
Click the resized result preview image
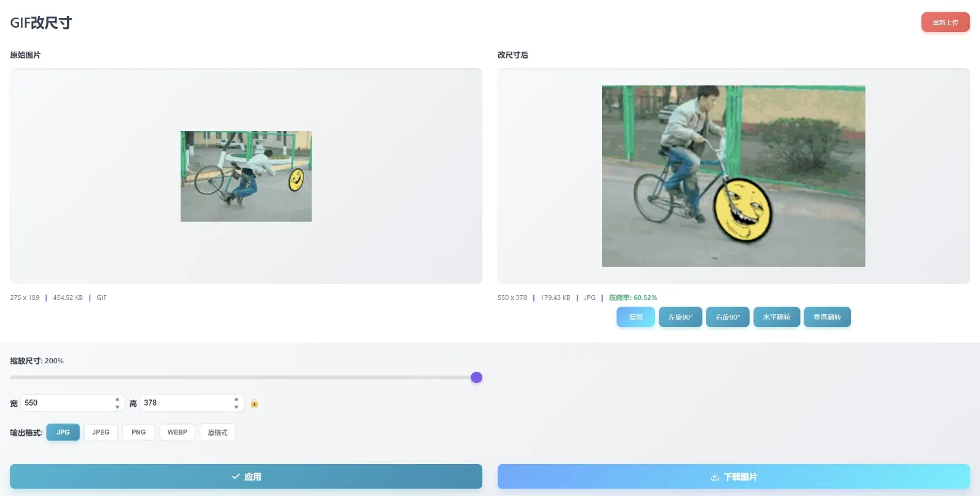(734, 176)
